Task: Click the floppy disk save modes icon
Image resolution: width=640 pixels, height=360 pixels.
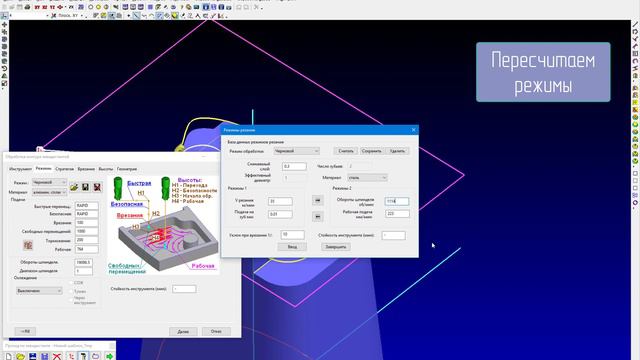Action: pos(85,187)
